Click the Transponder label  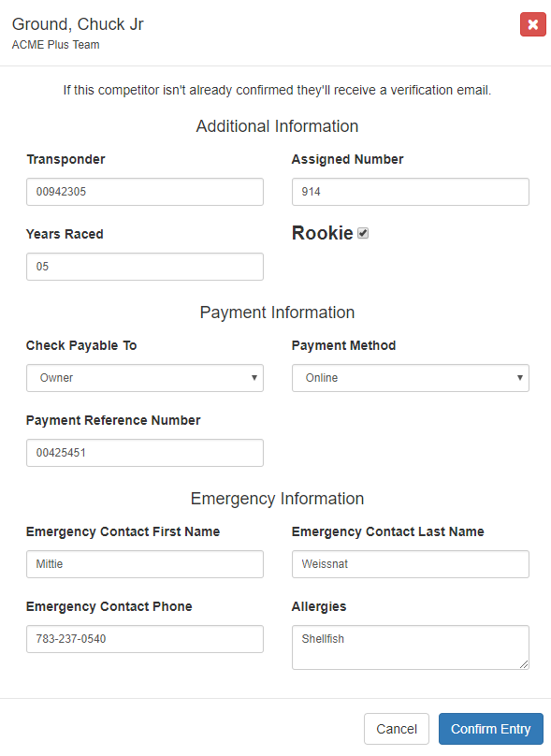click(x=65, y=160)
